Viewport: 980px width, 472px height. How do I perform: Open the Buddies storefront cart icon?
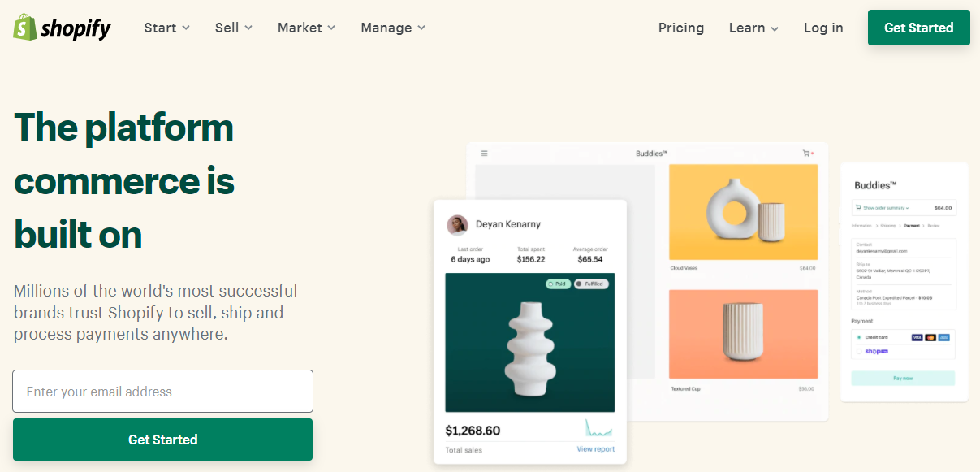click(x=808, y=153)
